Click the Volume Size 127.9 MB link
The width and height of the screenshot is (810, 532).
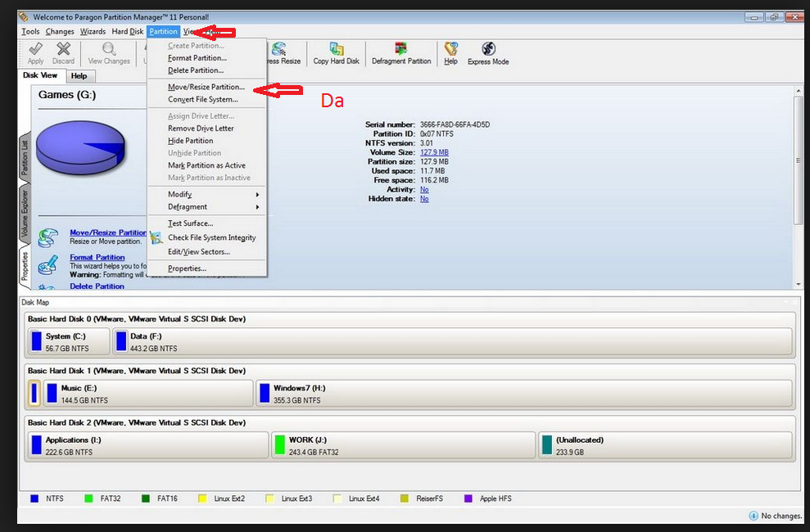434,152
